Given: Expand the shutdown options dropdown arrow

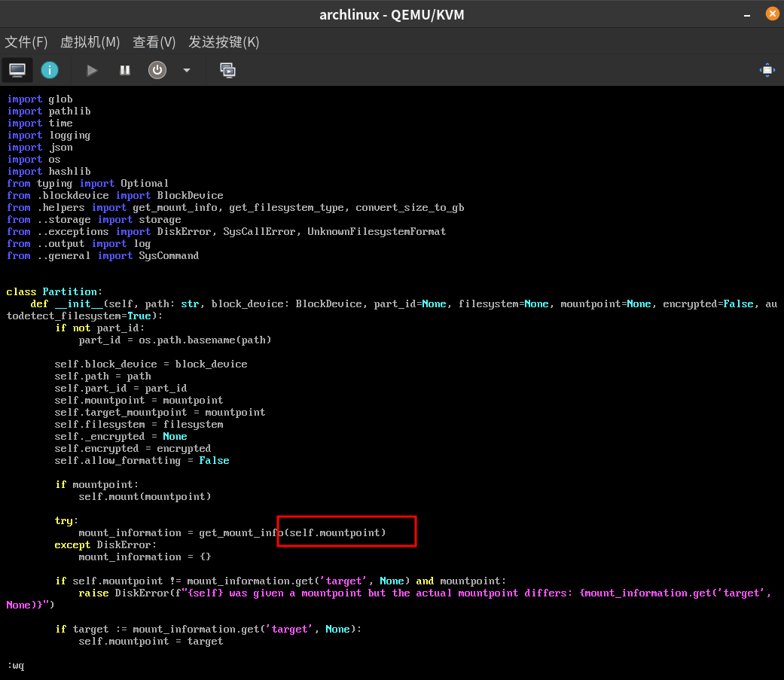Looking at the screenshot, I should pyautogui.click(x=187, y=70).
